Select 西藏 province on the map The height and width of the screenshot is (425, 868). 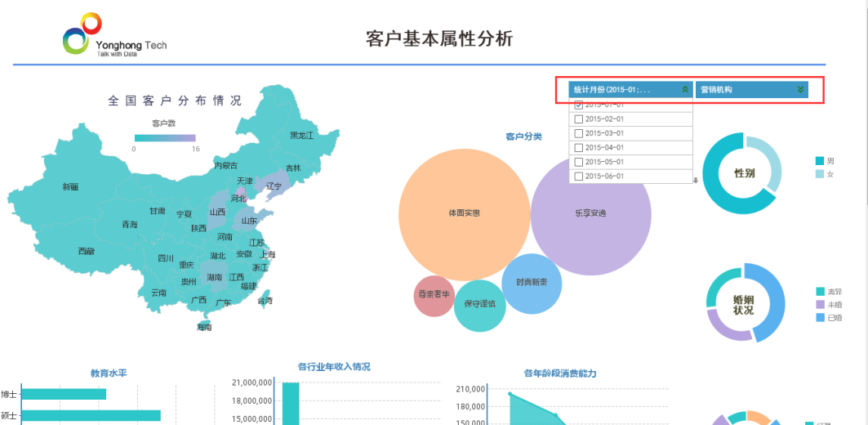coord(86,252)
